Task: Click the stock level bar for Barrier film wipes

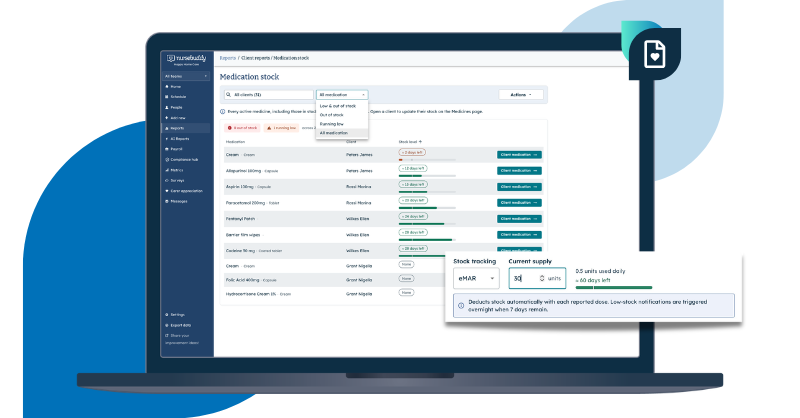Action: [427, 240]
